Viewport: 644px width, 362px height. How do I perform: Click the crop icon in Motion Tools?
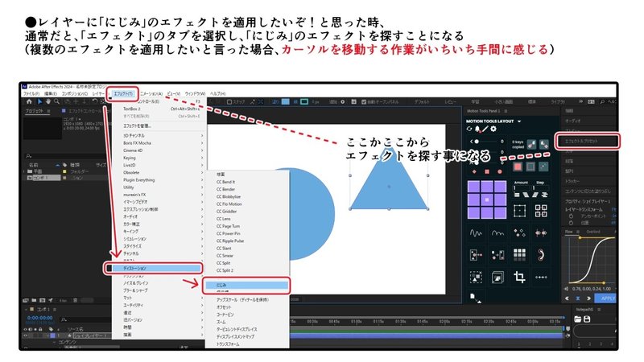(519, 277)
